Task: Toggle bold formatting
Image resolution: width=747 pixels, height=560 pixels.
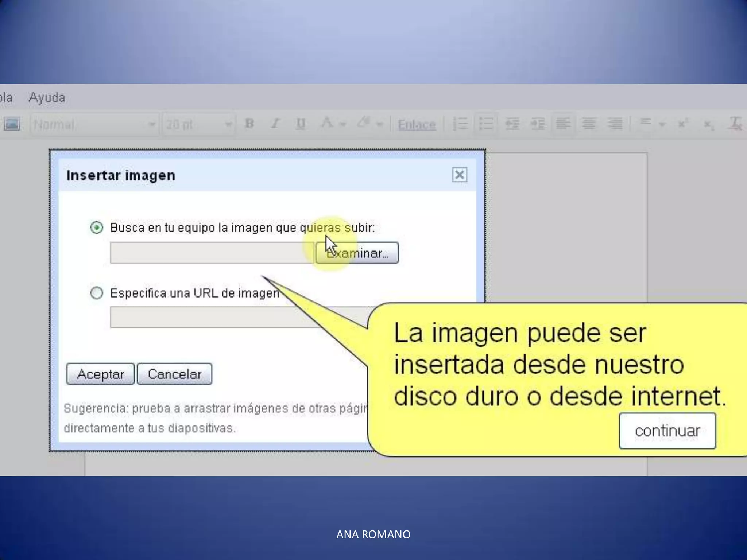Action: [x=249, y=124]
